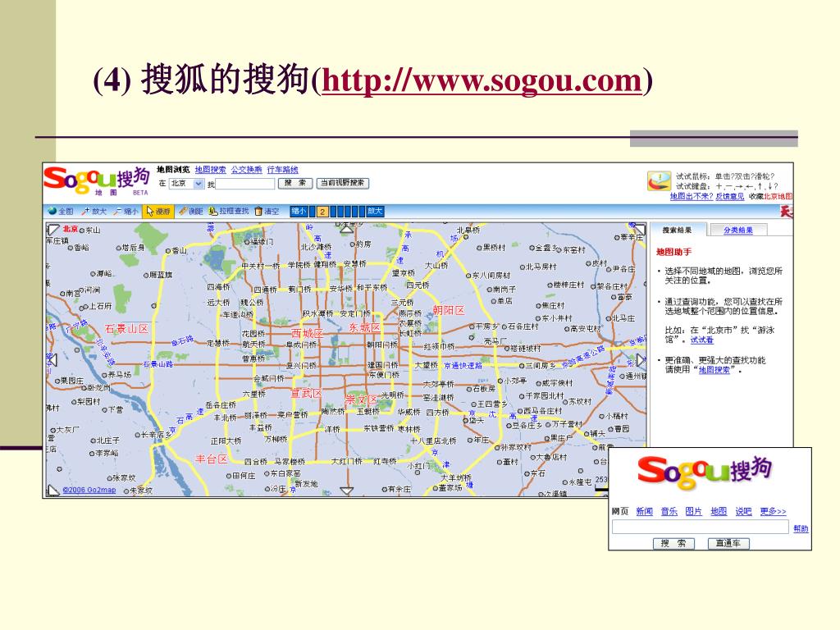Click the 放大 end of the zoom level bar
This screenshot has height=630, width=840.
click(375, 212)
